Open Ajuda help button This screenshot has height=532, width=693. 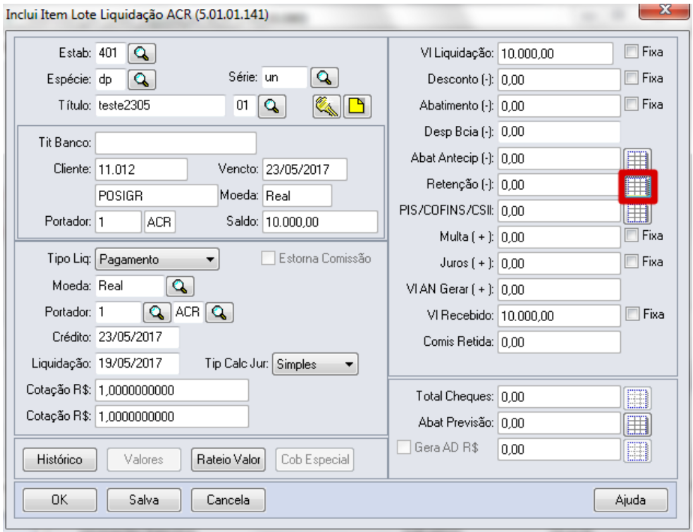click(x=631, y=500)
